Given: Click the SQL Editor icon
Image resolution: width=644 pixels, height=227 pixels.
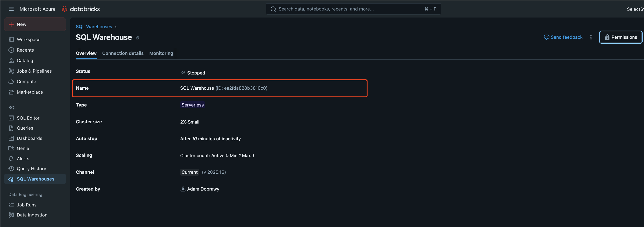Looking at the screenshot, I should (x=11, y=118).
